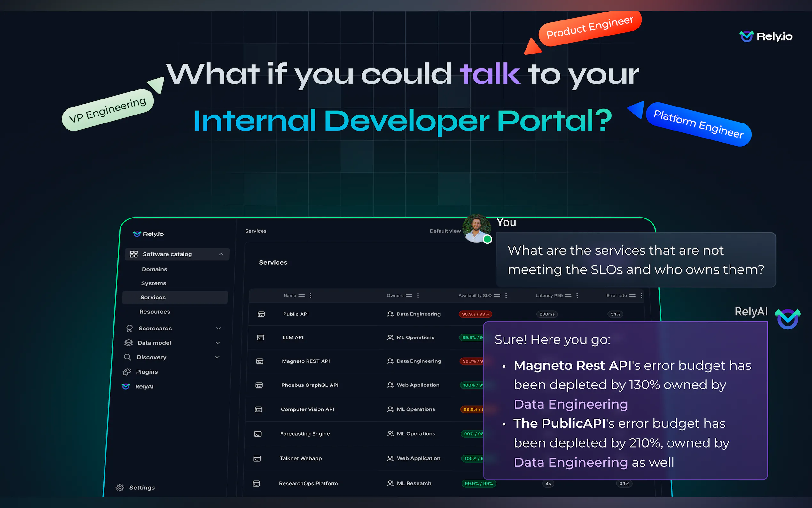Click the RelyAI logo above the chat reply
This screenshot has height=508, width=812.
tap(787, 319)
